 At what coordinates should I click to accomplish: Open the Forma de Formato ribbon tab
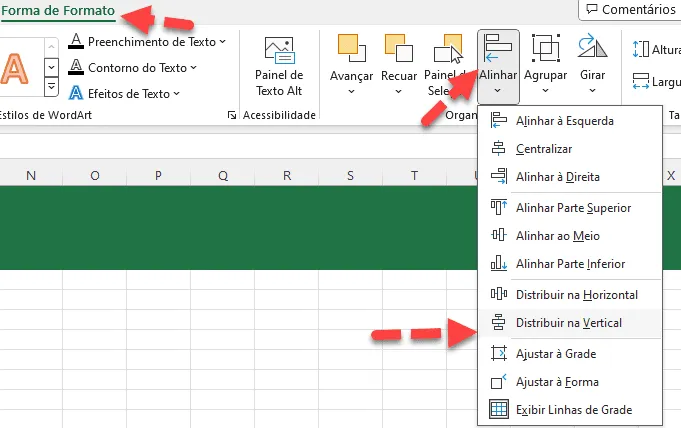click(x=58, y=10)
